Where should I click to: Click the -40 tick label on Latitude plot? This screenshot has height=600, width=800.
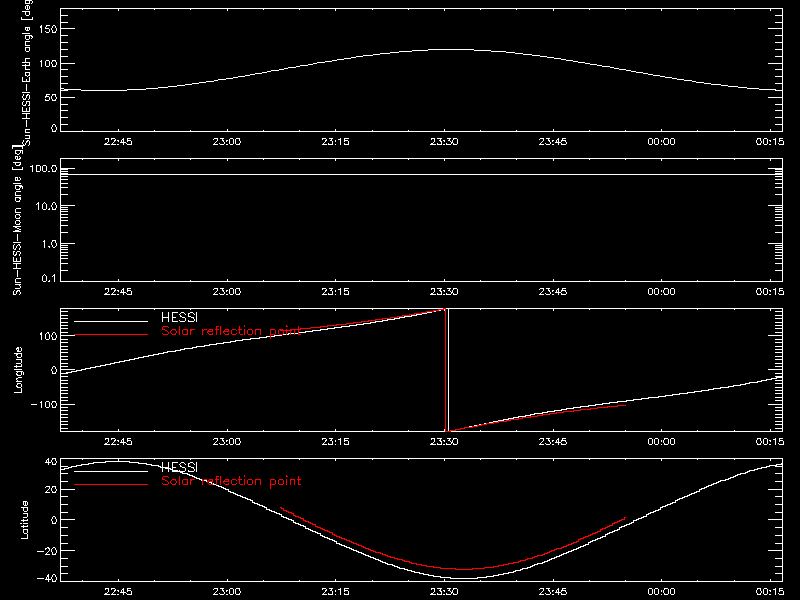coord(47,578)
